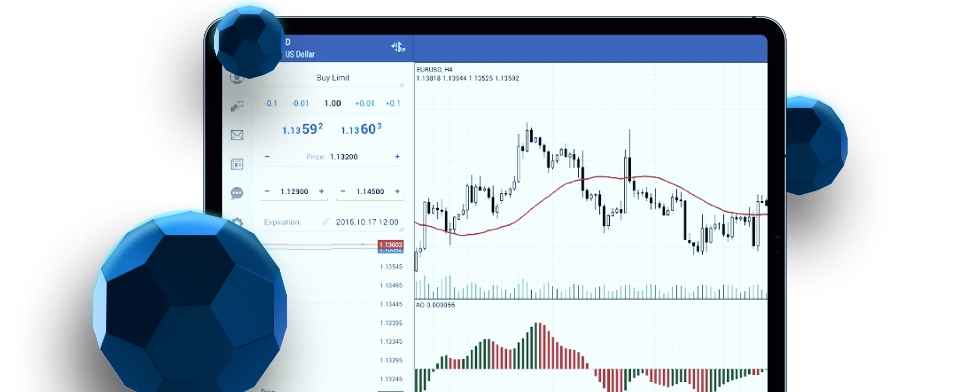Tap the symbol change icon in header
The width and height of the screenshot is (980, 392).
[x=398, y=47]
